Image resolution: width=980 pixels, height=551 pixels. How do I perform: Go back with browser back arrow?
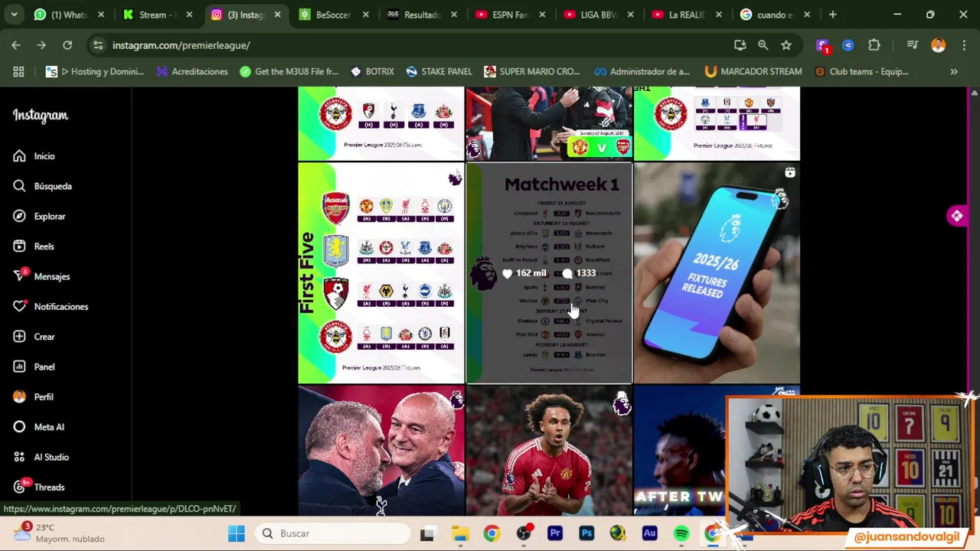(x=16, y=45)
